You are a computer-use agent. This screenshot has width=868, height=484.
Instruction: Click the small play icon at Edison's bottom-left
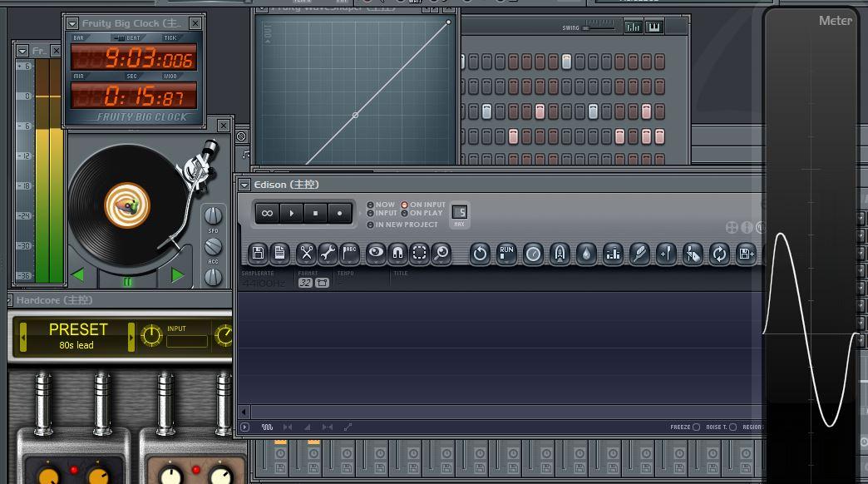244,427
